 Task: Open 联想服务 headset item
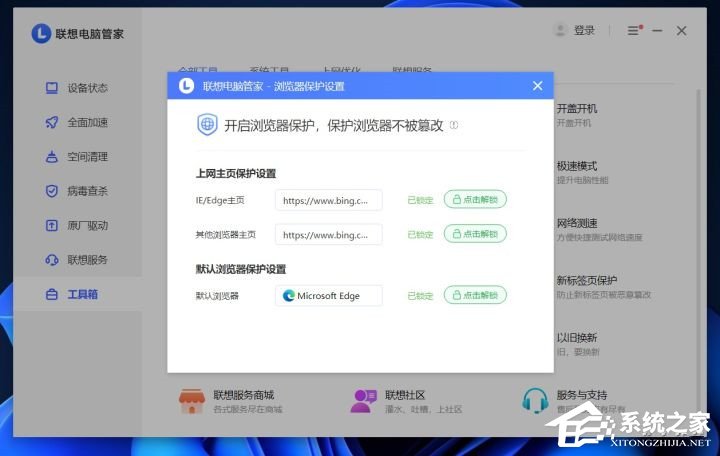(52, 260)
